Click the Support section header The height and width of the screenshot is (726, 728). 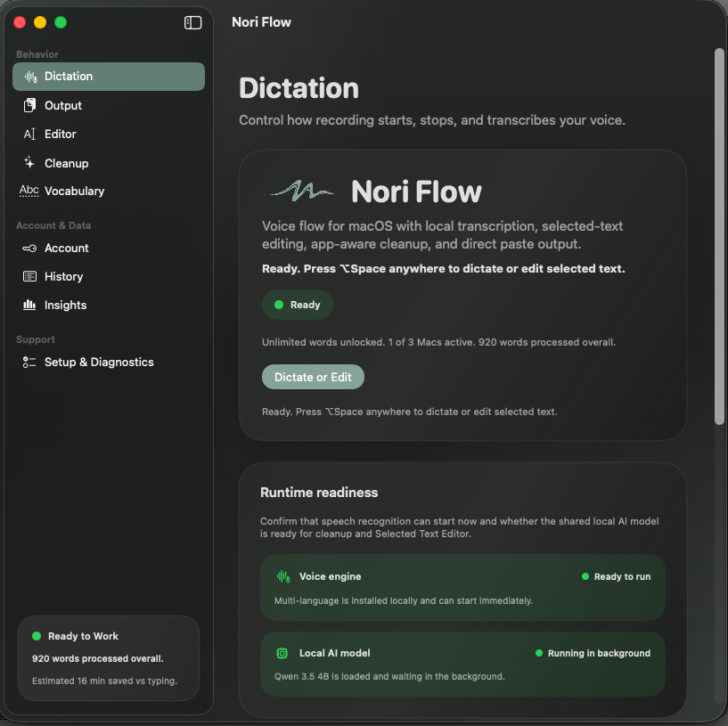tap(36, 339)
